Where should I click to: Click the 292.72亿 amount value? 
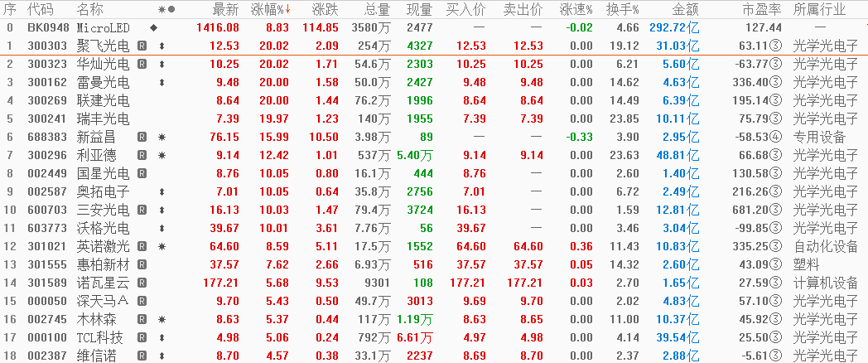click(x=674, y=27)
